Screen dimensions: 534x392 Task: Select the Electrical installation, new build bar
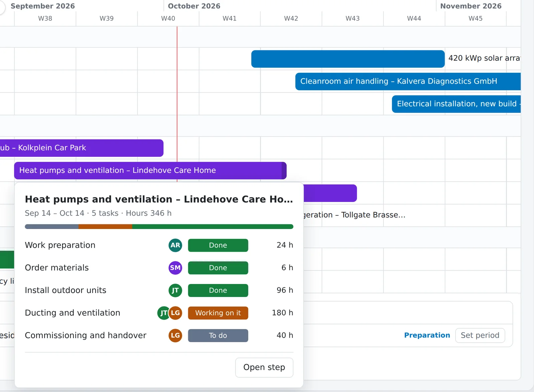(x=456, y=104)
